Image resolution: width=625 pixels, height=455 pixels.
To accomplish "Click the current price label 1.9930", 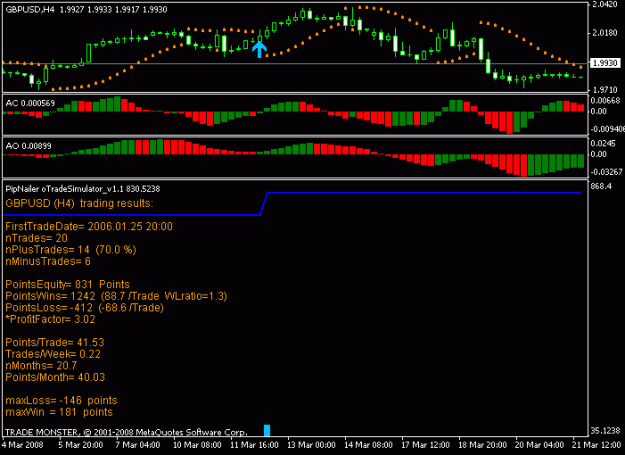I will tap(605, 63).
